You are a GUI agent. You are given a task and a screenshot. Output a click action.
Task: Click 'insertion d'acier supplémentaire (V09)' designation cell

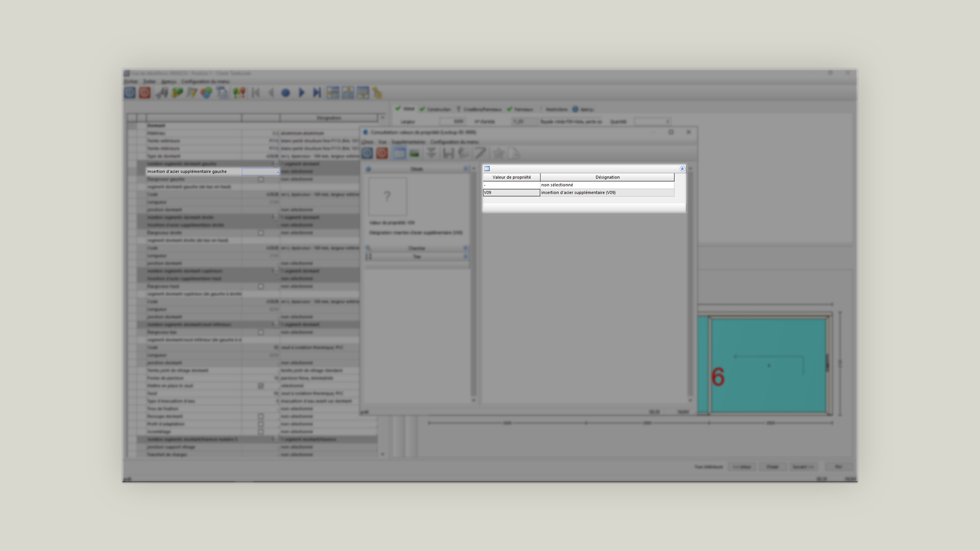tap(607, 193)
